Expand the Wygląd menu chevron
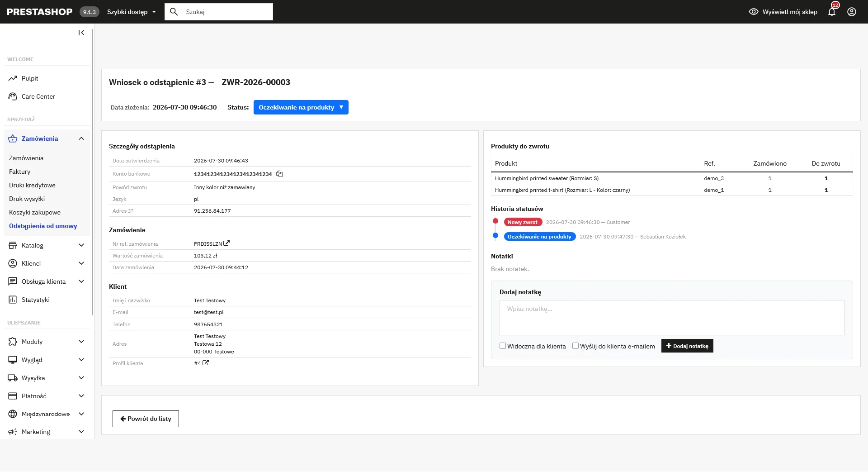The width and height of the screenshot is (868, 472). coord(81,360)
